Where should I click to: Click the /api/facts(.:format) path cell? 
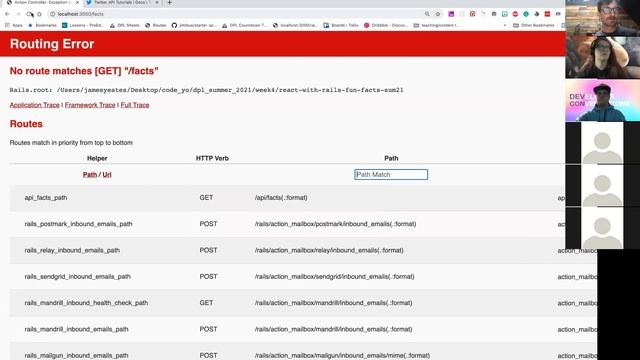pos(281,198)
